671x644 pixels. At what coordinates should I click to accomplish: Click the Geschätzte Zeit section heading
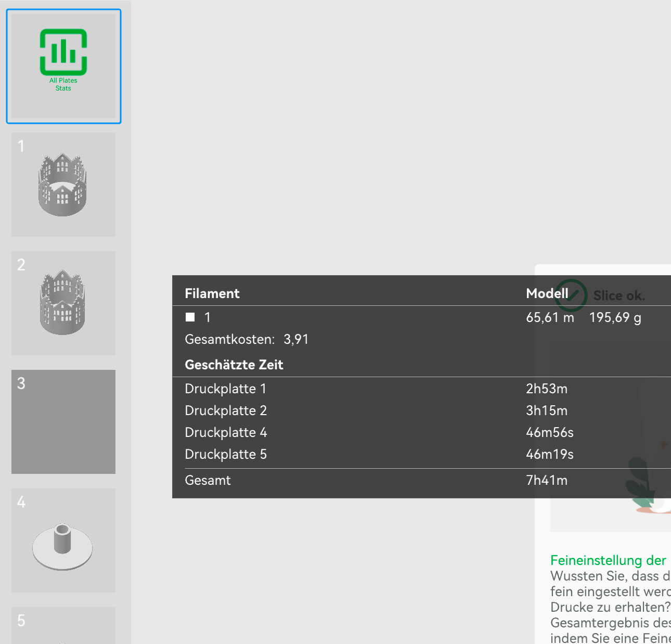pyautogui.click(x=234, y=365)
